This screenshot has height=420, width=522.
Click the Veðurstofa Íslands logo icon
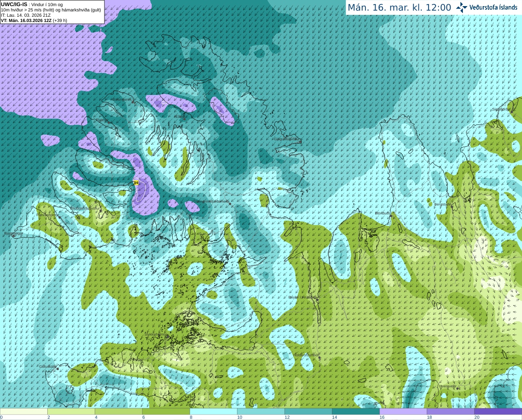[x=462, y=7]
